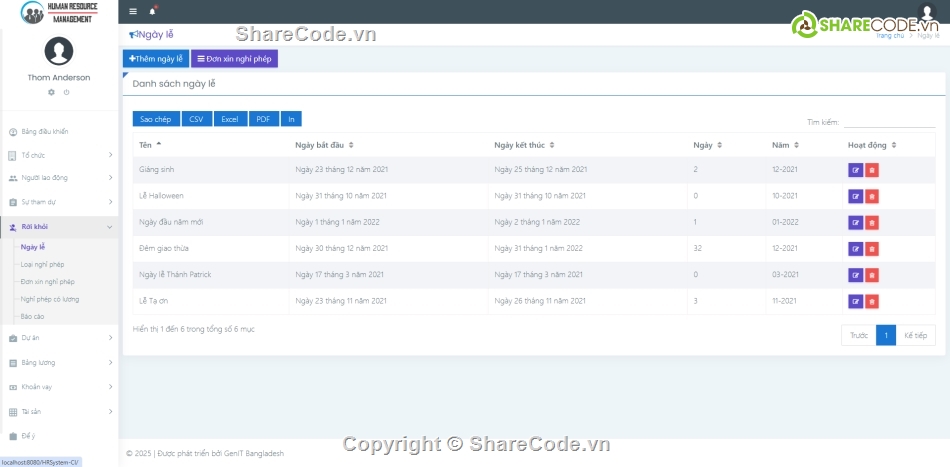The height and width of the screenshot is (467, 950).
Task: Edit the Ngày lễ Thánh Patrick row
Action: pos(855,276)
